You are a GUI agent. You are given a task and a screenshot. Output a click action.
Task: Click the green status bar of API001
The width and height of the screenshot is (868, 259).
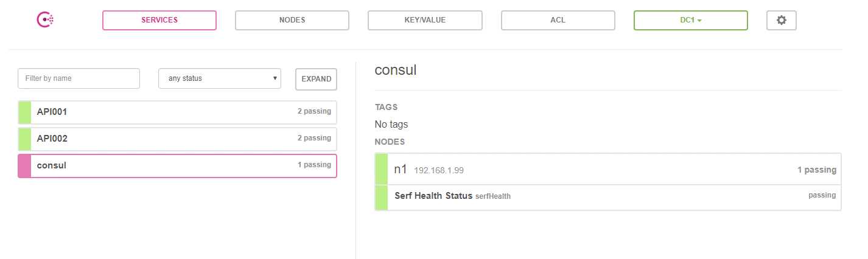pyautogui.click(x=24, y=112)
